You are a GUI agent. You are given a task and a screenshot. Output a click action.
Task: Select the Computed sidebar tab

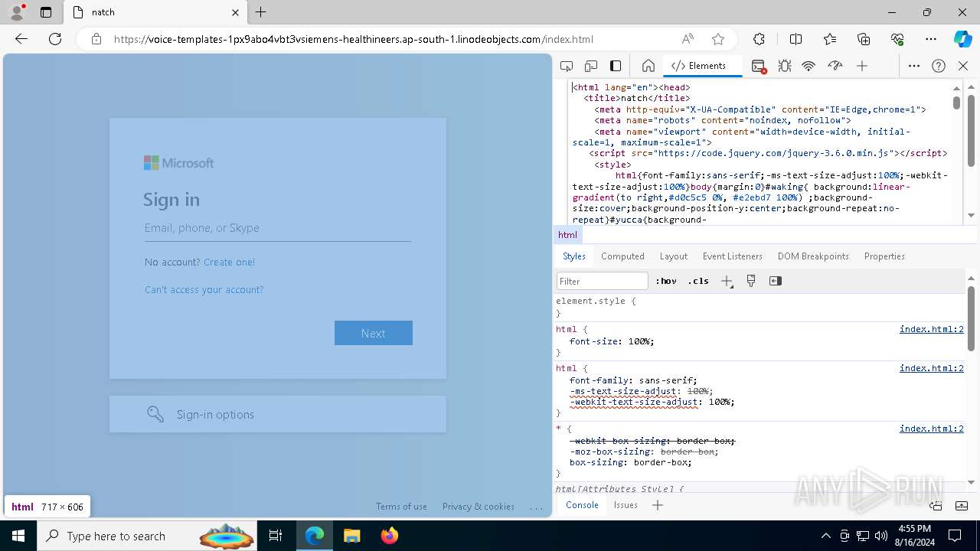point(622,256)
